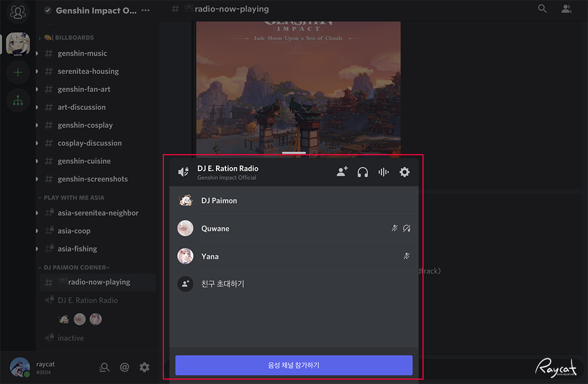Screen dimensions: 588x384
Task: Open noise suppression waveform icon
Action: [383, 172]
